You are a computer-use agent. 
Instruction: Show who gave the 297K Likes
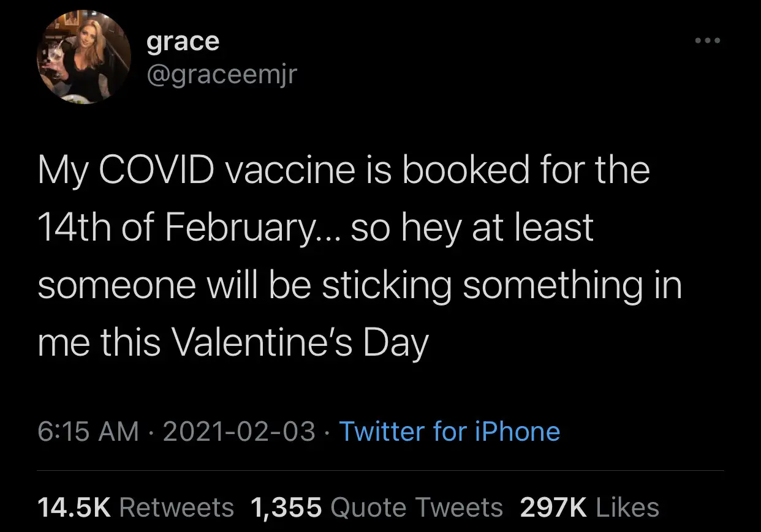coord(589,508)
